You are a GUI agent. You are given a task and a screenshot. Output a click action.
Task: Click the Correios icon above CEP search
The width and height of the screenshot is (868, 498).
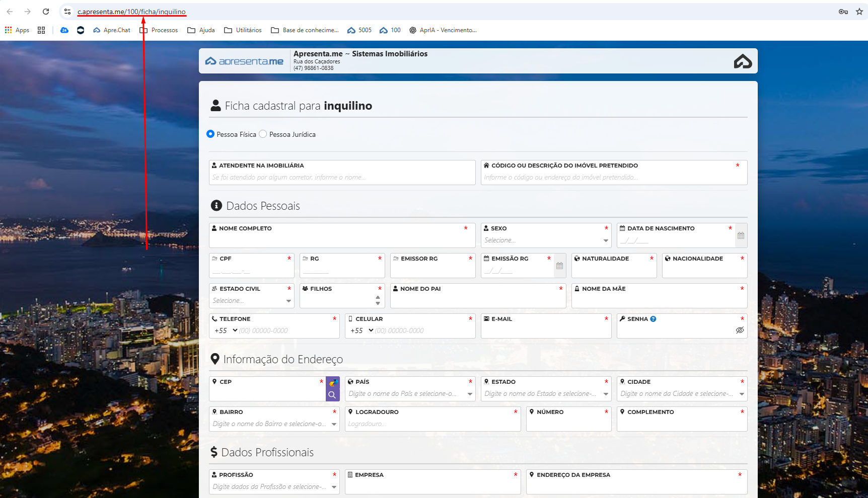pyautogui.click(x=332, y=383)
